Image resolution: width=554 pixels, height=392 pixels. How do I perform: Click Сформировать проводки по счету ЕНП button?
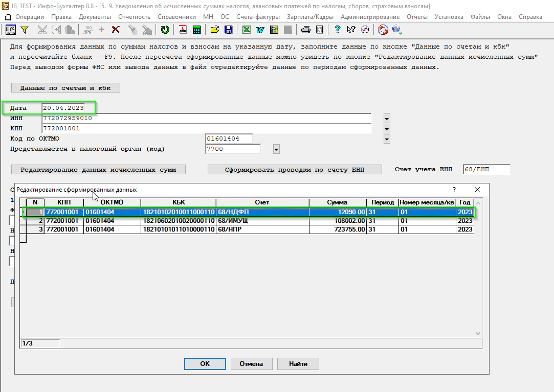(x=295, y=170)
